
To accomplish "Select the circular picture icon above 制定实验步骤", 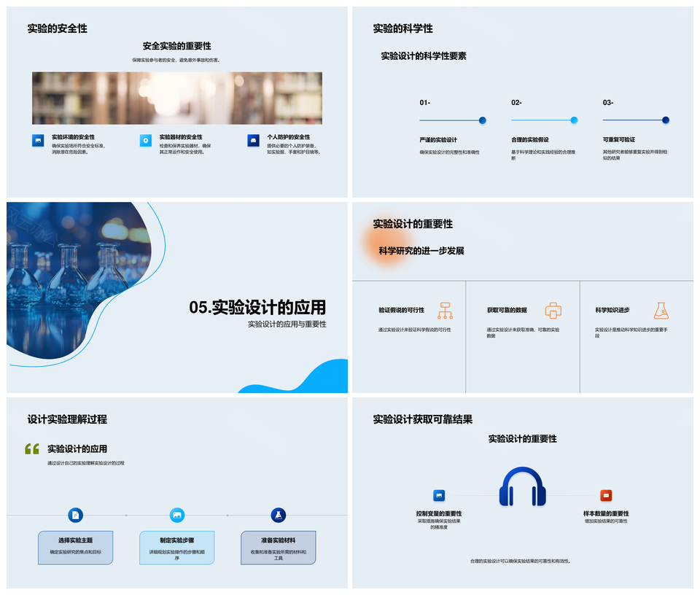I will 176,515.
